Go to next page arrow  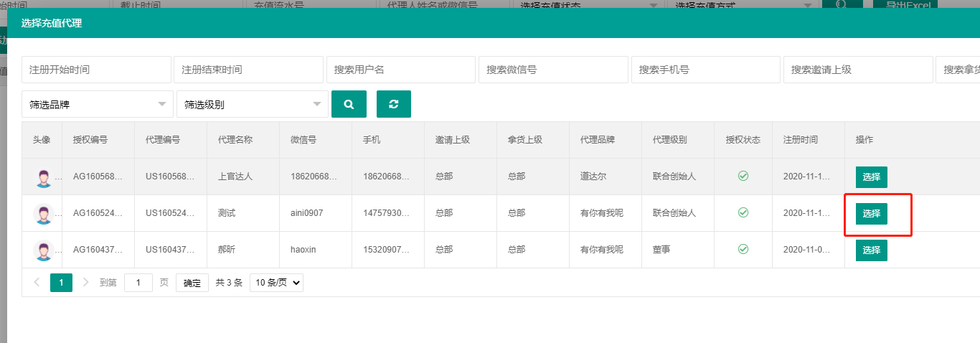(x=86, y=283)
